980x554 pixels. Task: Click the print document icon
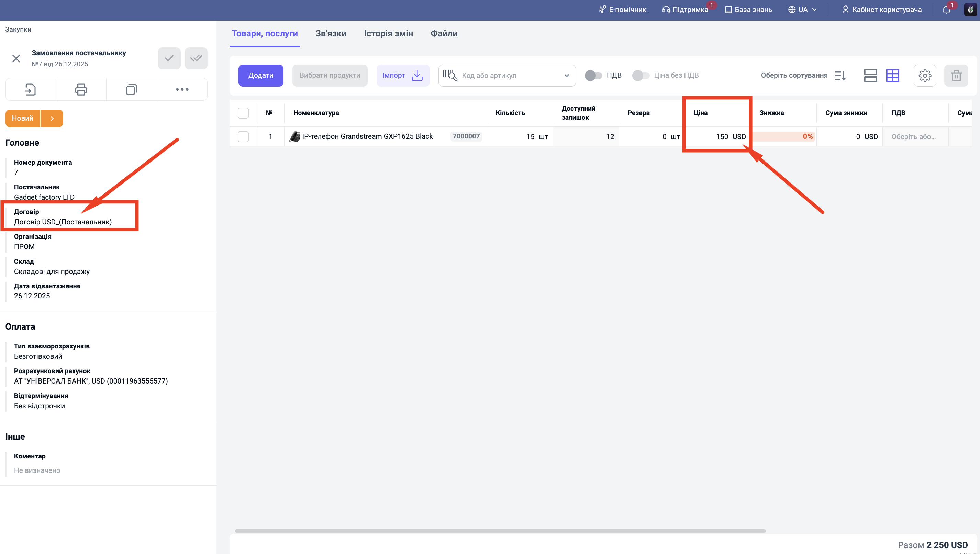click(81, 89)
